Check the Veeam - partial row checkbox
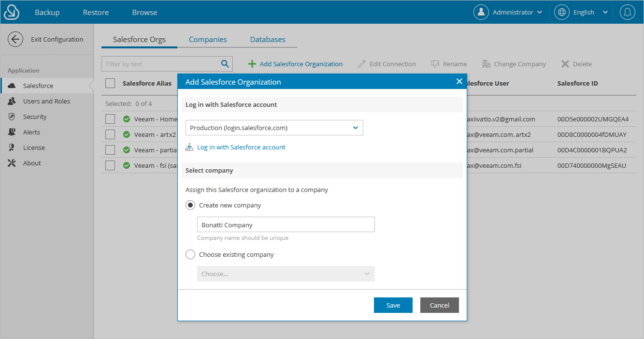 click(x=110, y=150)
